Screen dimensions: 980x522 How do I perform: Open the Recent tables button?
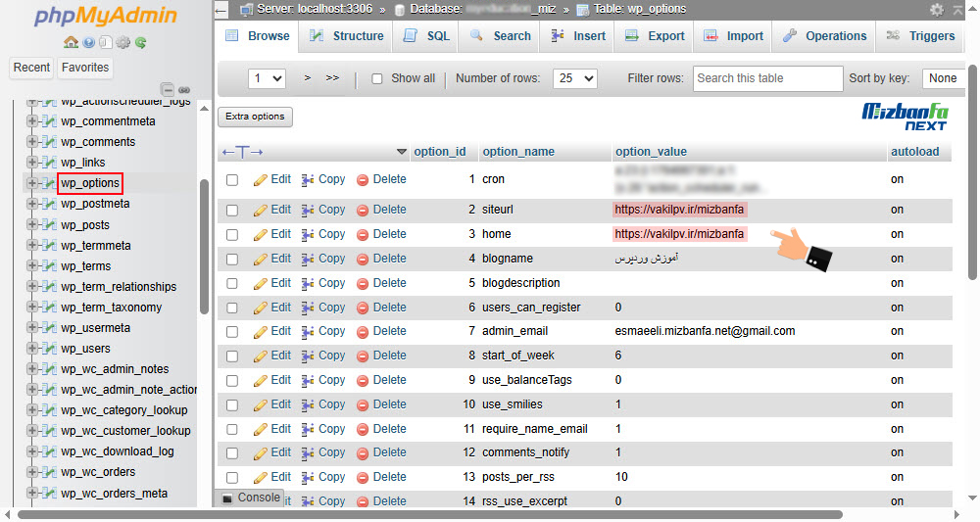coord(32,68)
